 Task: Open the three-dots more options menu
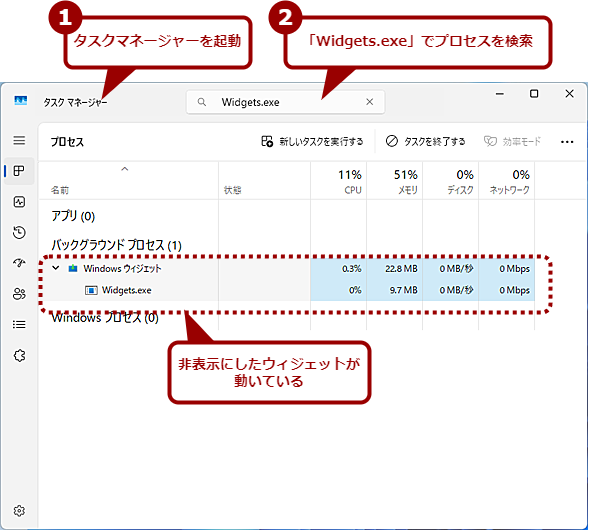click(567, 142)
